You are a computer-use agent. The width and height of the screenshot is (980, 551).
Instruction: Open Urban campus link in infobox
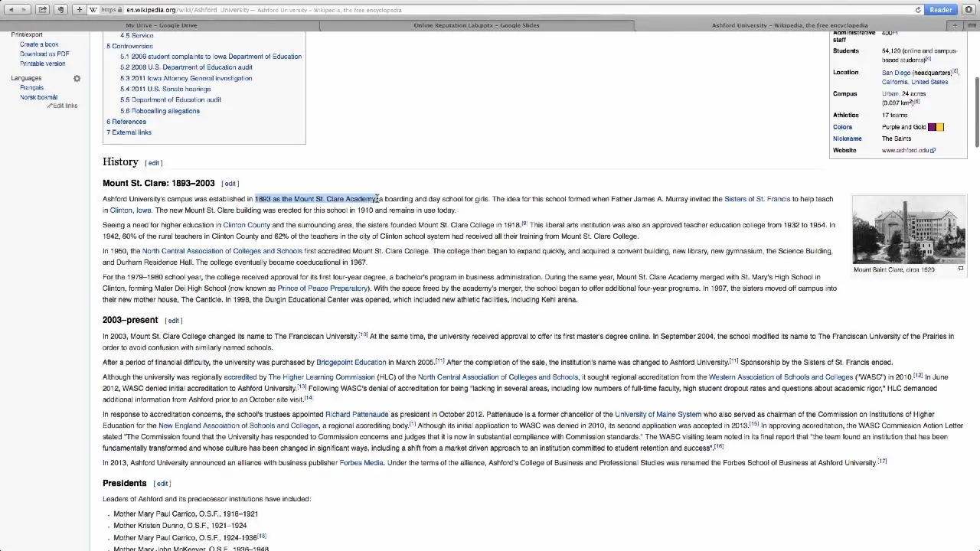(x=890, y=93)
